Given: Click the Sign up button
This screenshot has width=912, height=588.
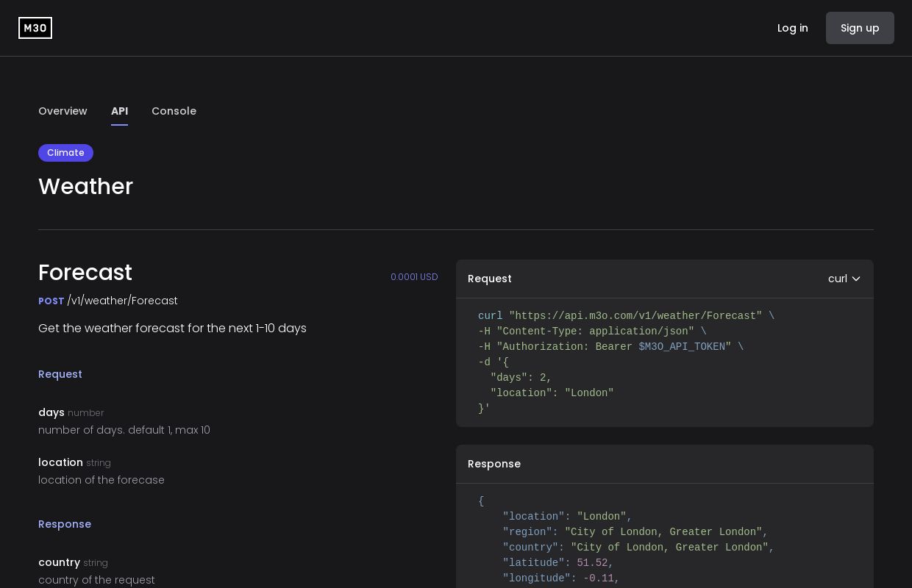Looking at the screenshot, I should tap(860, 28).
